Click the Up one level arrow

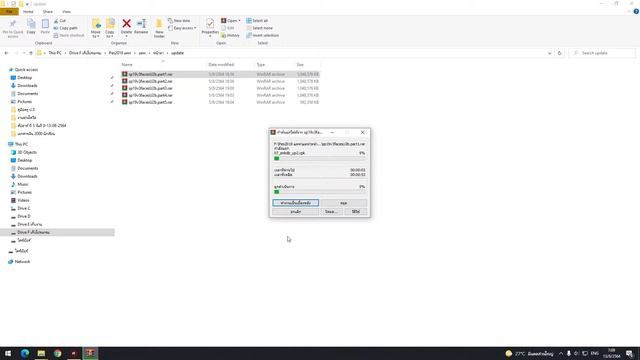31,53
